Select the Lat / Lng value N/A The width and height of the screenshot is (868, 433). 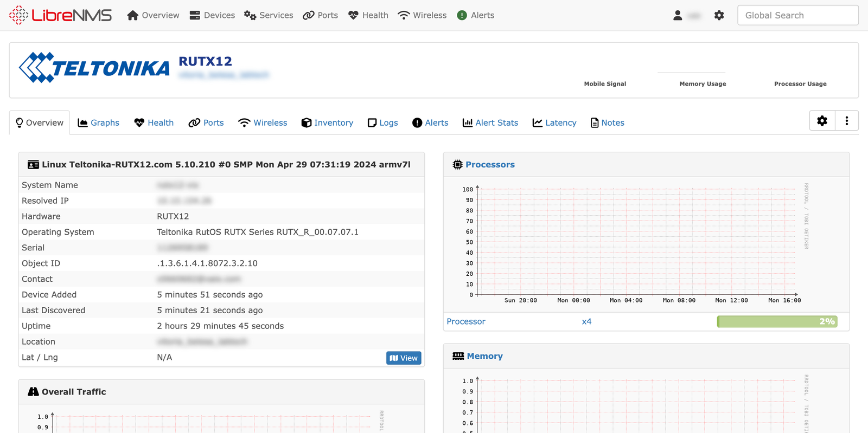click(x=164, y=358)
